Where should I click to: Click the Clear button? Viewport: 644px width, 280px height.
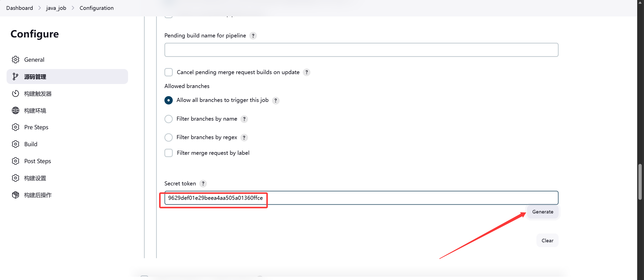(547, 241)
